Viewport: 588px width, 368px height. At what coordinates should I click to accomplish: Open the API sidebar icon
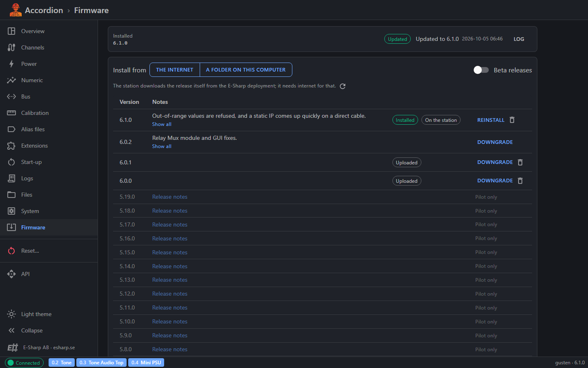(x=11, y=274)
